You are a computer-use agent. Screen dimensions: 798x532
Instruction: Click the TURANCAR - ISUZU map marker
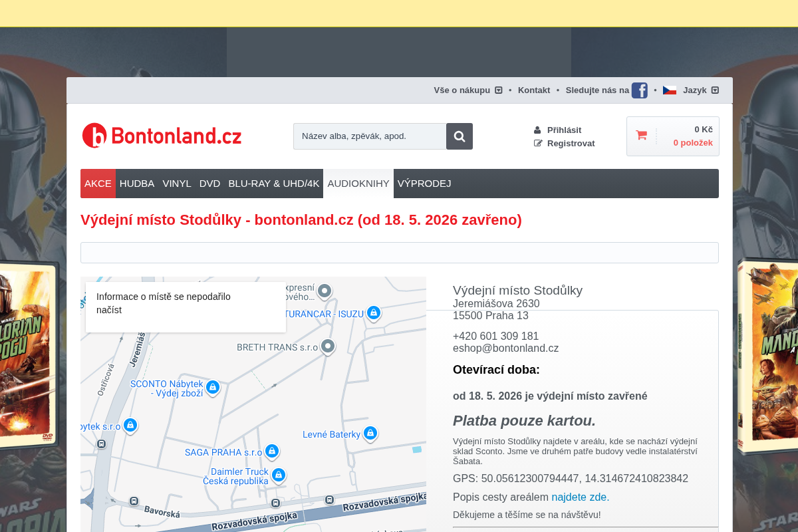374,313
